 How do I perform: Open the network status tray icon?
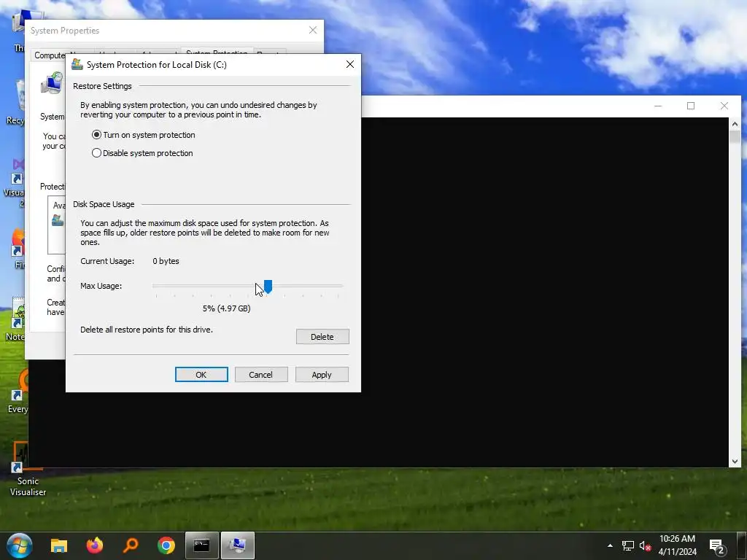click(628, 545)
